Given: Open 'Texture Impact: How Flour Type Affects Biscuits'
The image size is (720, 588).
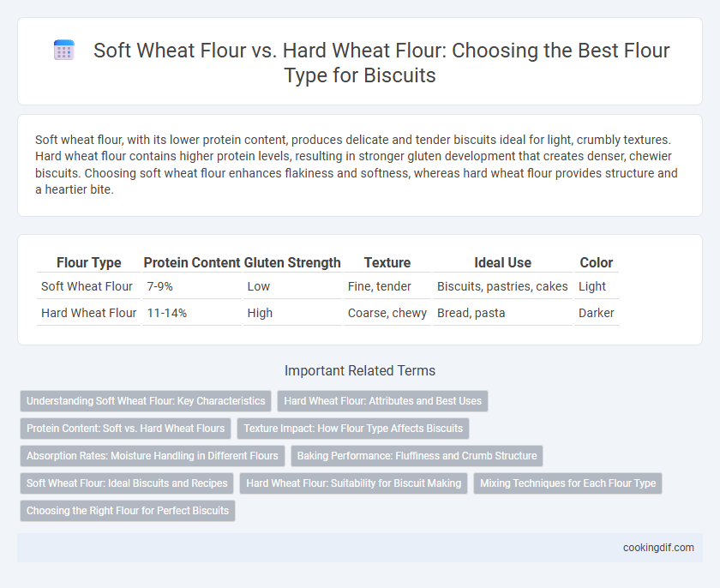Looking at the screenshot, I should point(353,429).
